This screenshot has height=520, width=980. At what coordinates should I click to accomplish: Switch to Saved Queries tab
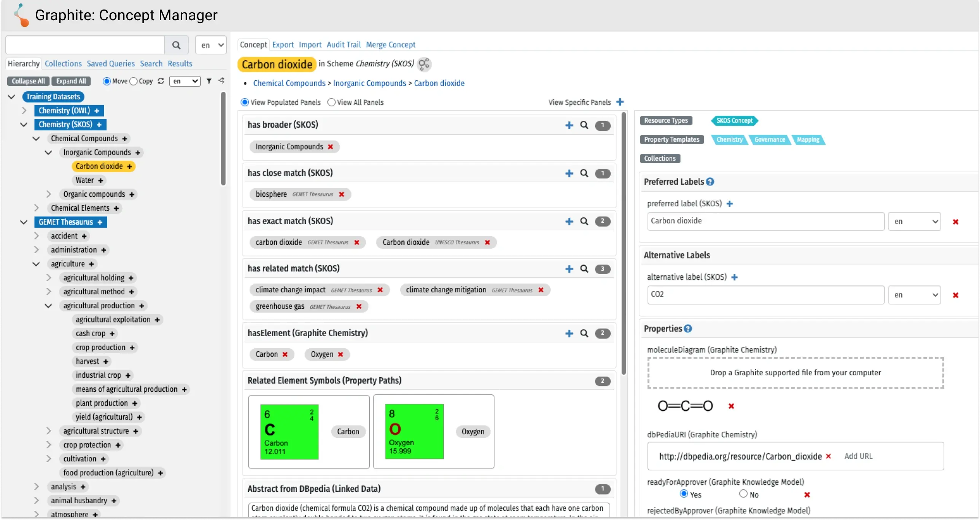pyautogui.click(x=110, y=64)
